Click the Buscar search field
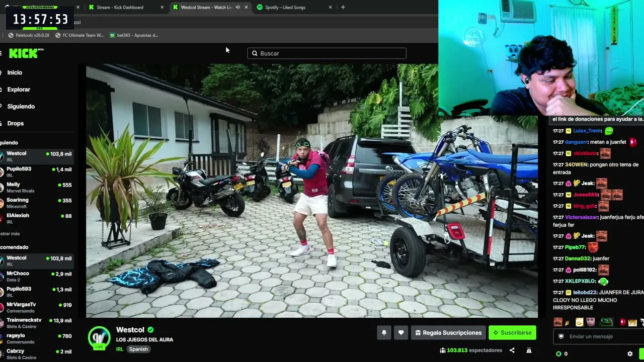 pyautogui.click(x=327, y=53)
